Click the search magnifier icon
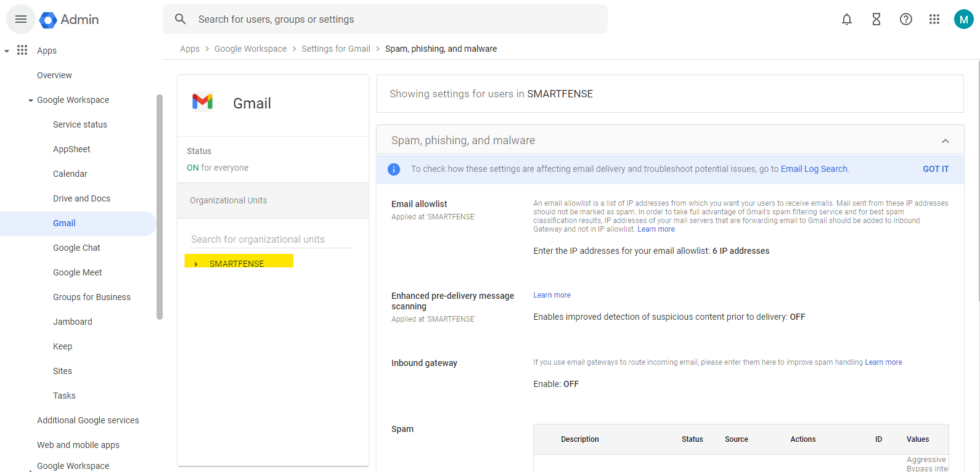The width and height of the screenshot is (980, 472). click(181, 19)
